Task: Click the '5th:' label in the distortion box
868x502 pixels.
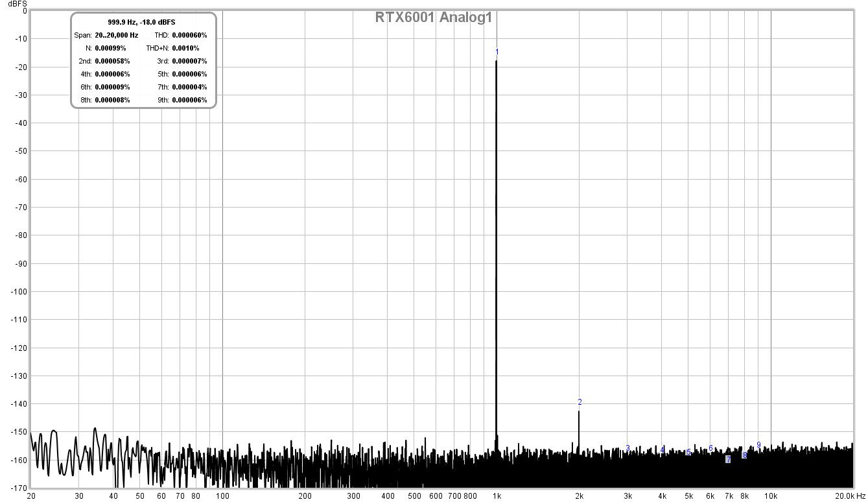Action: click(163, 74)
